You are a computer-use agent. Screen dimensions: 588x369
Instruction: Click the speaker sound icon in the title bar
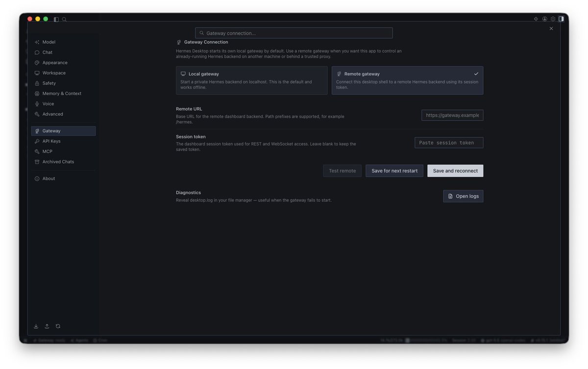[536, 19]
